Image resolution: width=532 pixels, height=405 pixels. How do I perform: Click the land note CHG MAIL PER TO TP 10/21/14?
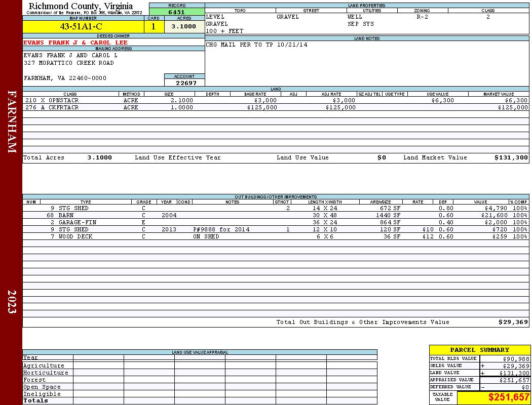point(256,45)
